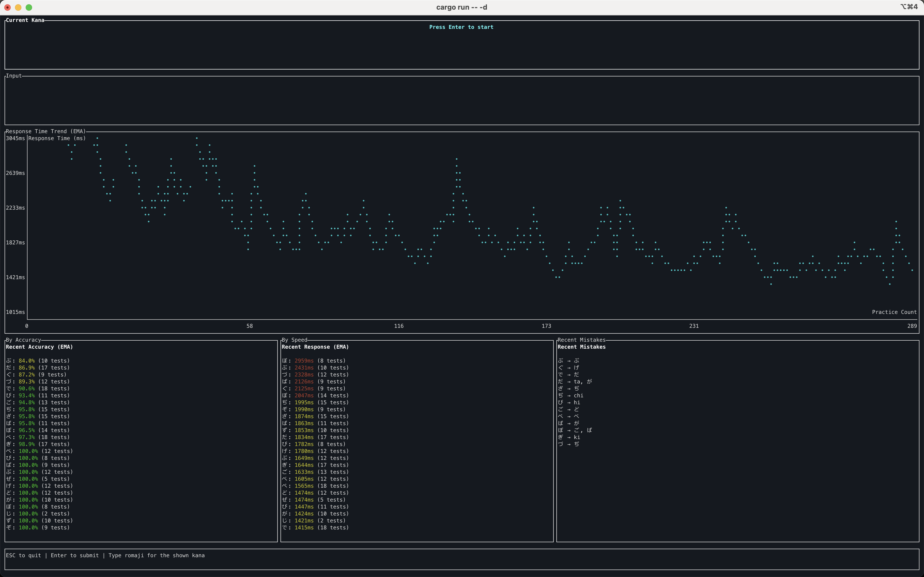Image resolution: width=924 pixels, height=577 pixels.
Task: Click the が 1424ms speed row
Action: point(315,514)
